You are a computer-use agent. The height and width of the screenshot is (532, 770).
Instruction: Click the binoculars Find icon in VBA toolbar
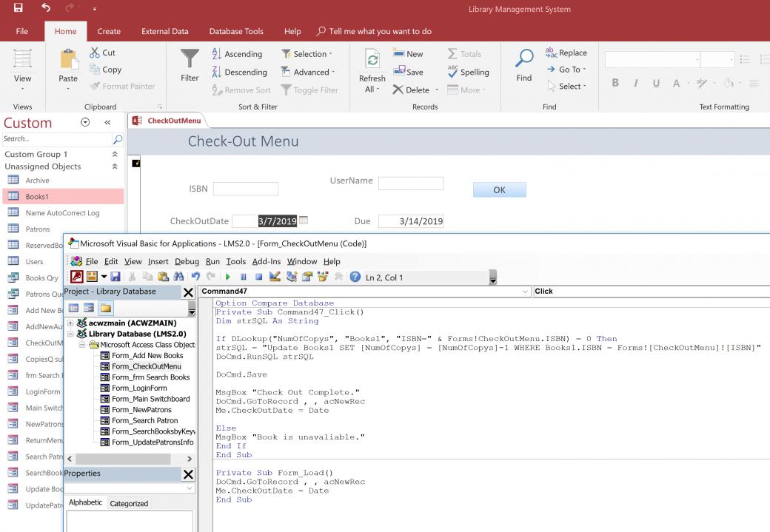pyautogui.click(x=178, y=277)
